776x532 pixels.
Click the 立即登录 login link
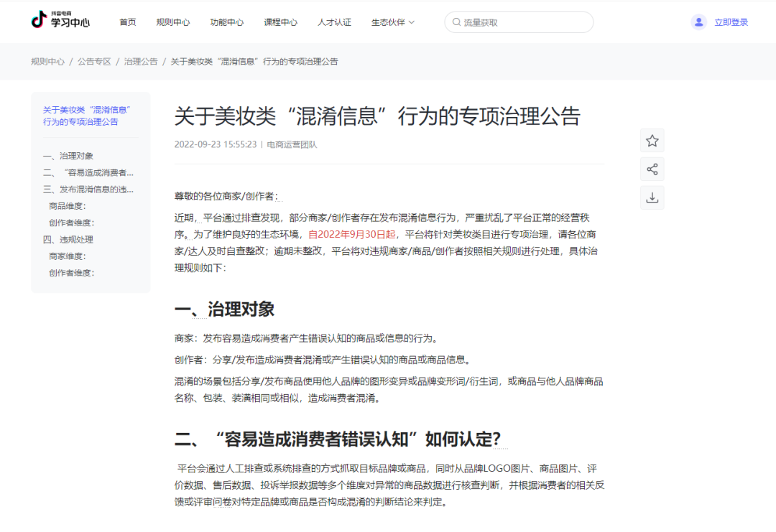pos(731,22)
